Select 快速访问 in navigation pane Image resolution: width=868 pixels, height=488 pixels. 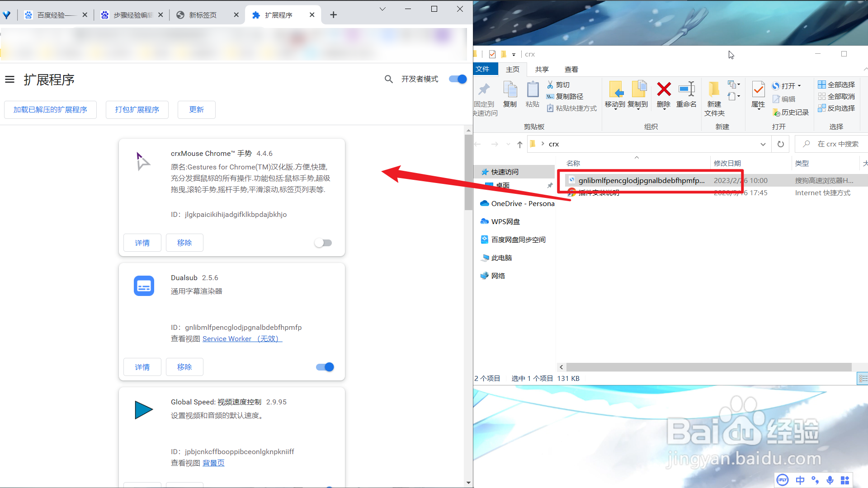(x=514, y=172)
